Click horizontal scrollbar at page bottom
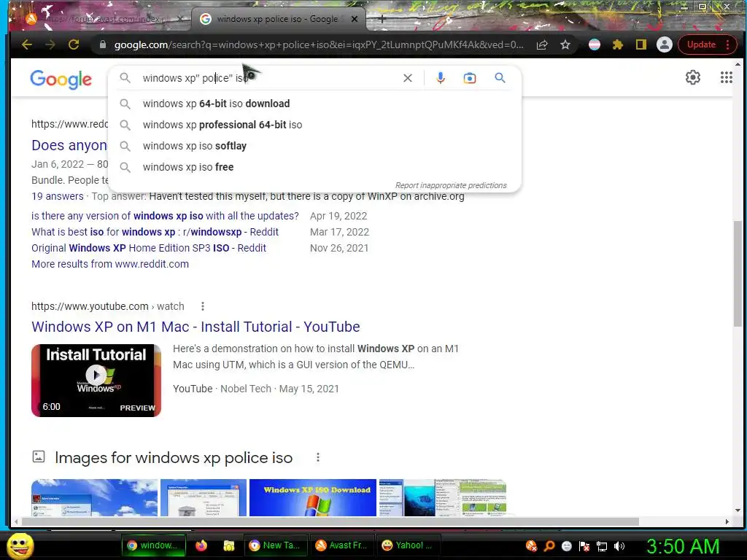The height and width of the screenshot is (560, 747). (x=330, y=522)
